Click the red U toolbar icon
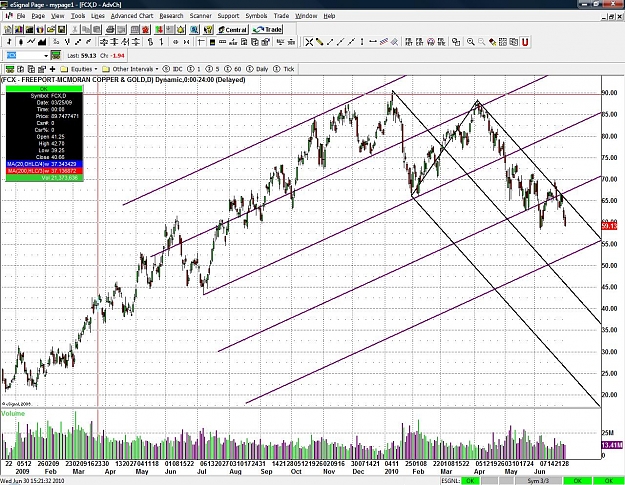Image resolution: width=625 pixels, height=485 pixels. [525, 42]
